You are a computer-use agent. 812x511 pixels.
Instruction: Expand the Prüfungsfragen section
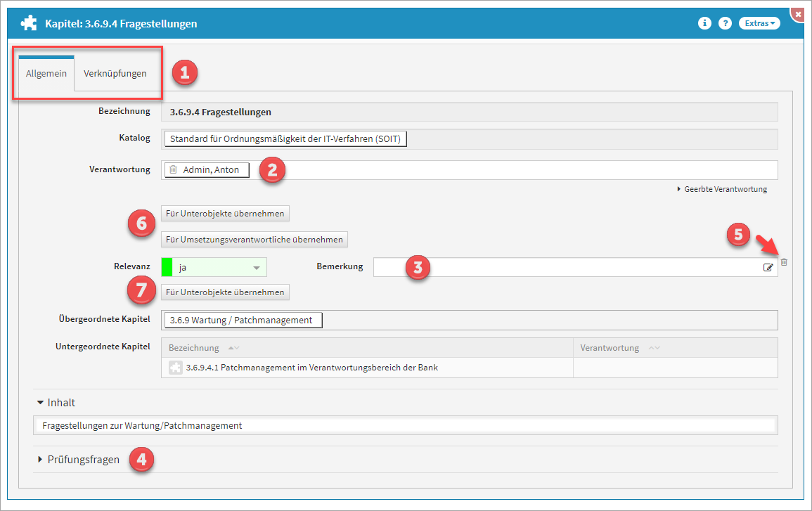tap(79, 460)
